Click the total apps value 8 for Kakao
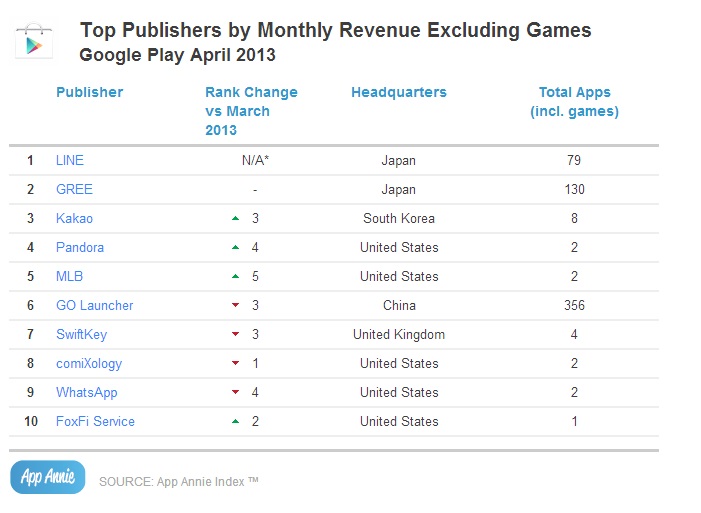The height and width of the screenshot is (513, 701). [x=574, y=218]
